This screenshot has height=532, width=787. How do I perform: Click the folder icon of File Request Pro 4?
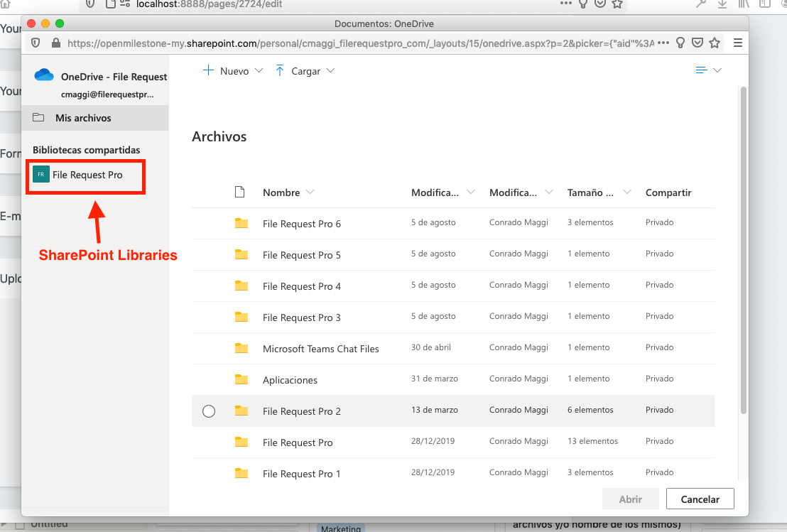(241, 286)
